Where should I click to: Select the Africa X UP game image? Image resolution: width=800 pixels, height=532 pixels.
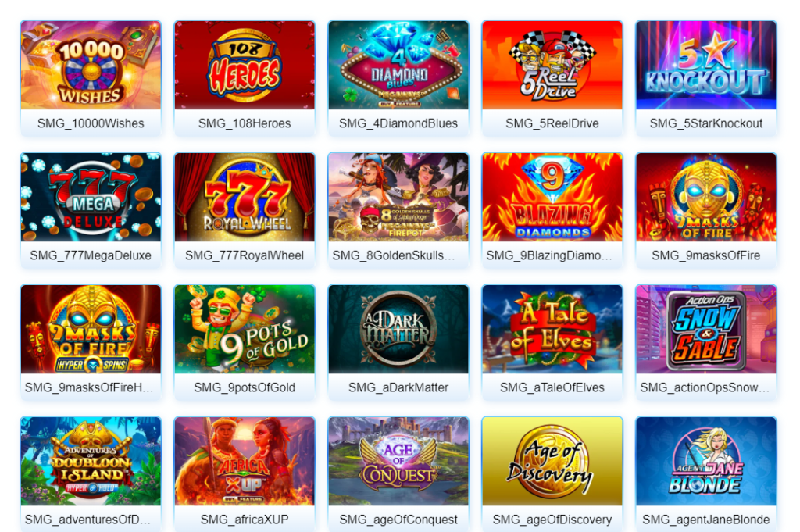pyautogui.click(x=245, y=462)
